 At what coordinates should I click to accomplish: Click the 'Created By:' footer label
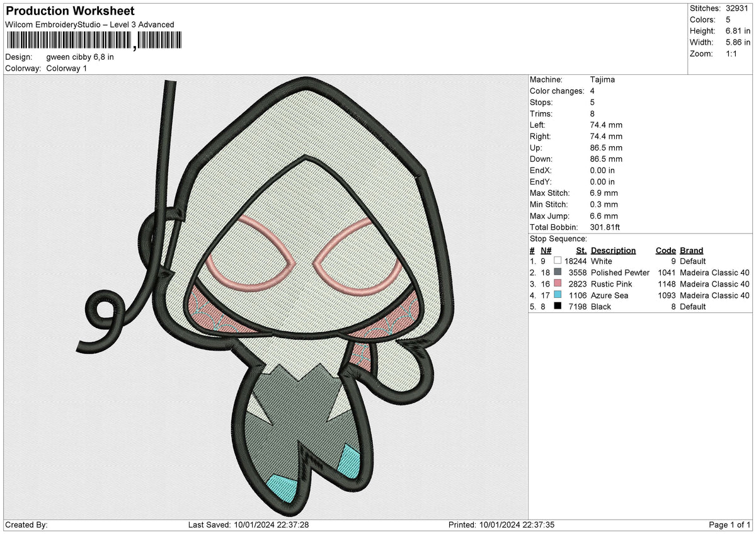tap(26, 525)
